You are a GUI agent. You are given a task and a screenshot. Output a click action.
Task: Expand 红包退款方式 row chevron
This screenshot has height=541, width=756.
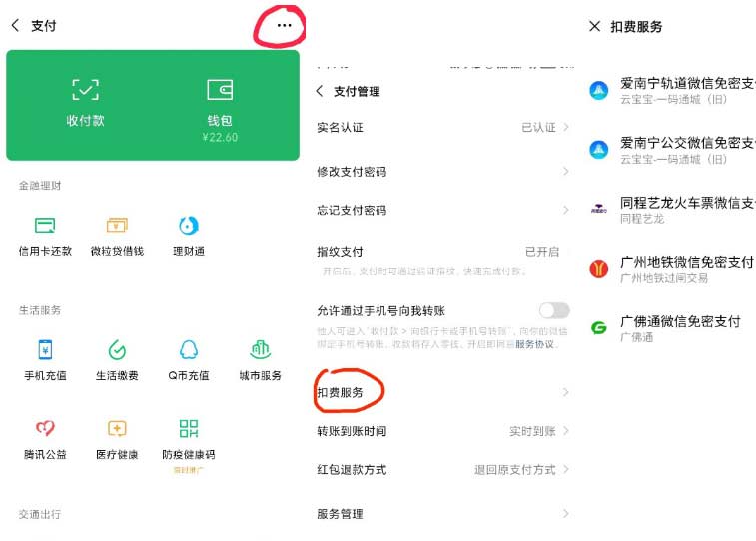point(566,469)
